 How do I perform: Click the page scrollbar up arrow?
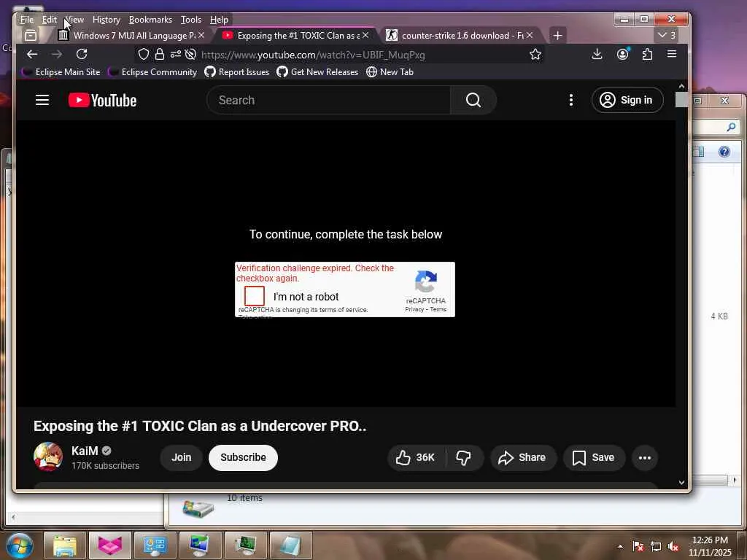click(682, 86)
